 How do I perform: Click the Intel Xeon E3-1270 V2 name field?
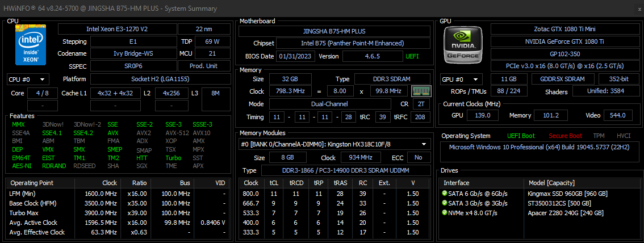point(117,29)
